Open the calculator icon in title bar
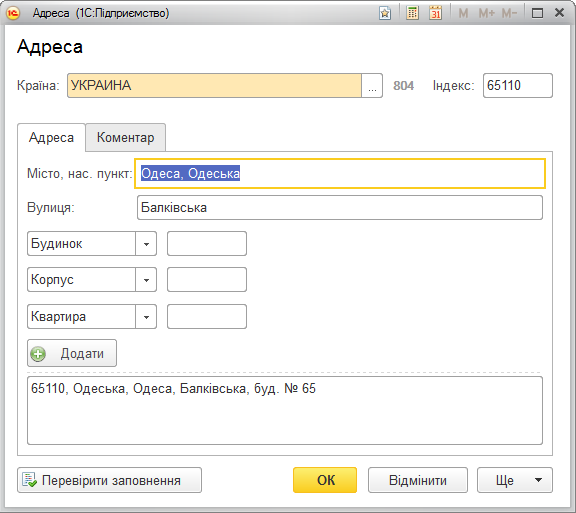The width and height of the screenshot is (576, 513). point(412,13)
